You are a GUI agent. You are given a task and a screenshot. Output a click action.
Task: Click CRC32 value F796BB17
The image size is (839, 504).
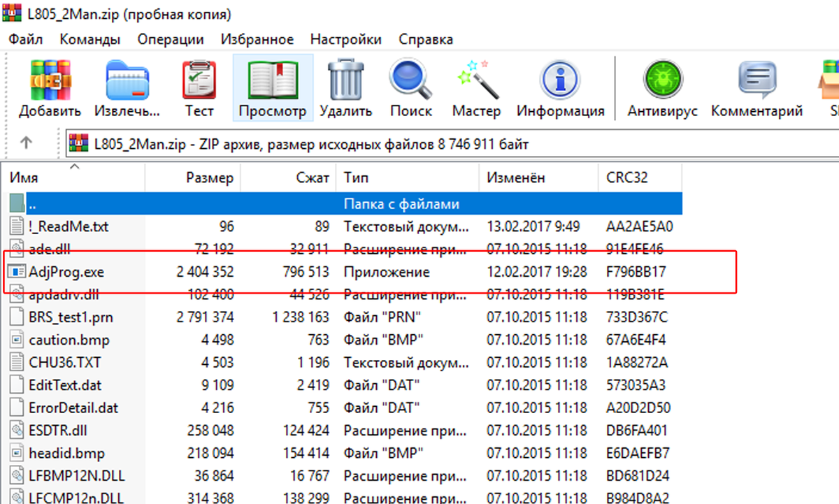coord(637,271)
